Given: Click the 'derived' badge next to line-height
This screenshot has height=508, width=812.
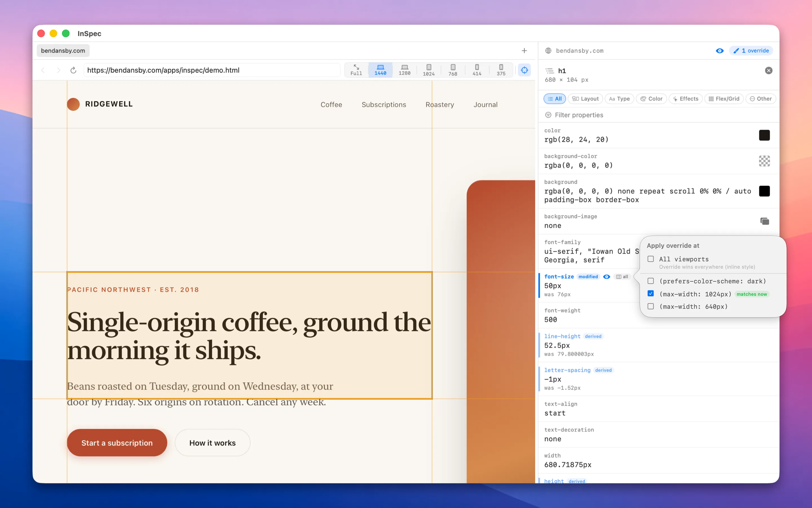Looking at the screenshot, I should coord(593,336).
